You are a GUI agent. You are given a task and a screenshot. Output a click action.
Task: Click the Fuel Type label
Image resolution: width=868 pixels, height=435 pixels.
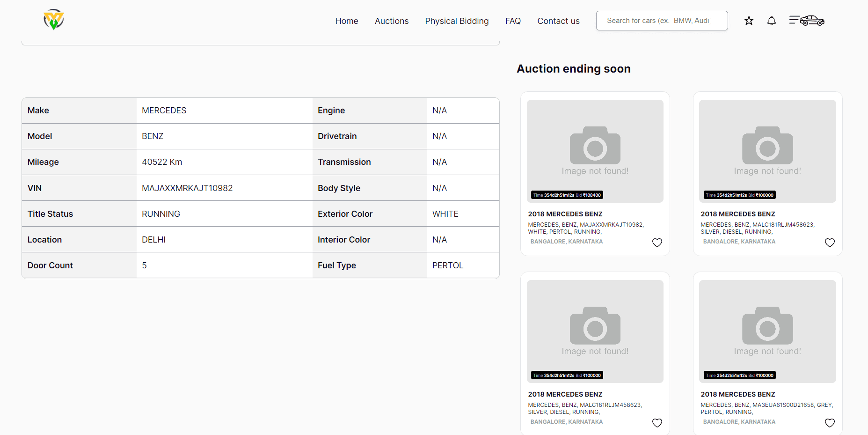tap(337, 265)
